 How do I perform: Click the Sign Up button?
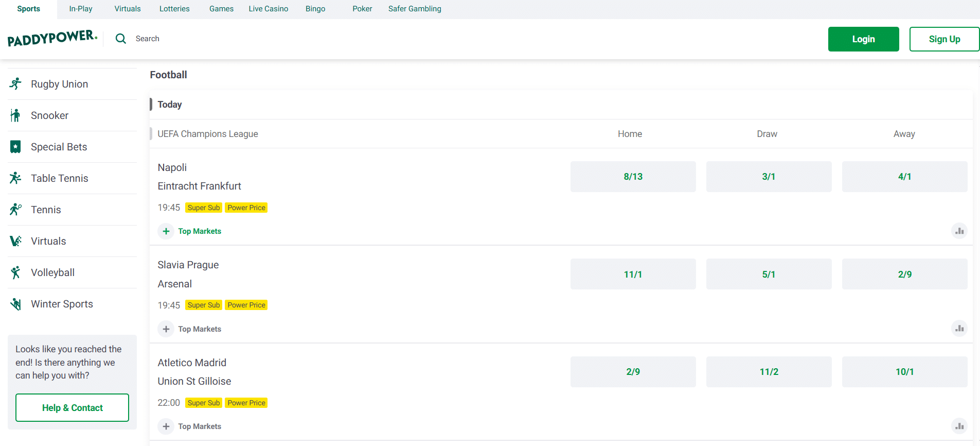pyautogui.click(x=945, y=39)
